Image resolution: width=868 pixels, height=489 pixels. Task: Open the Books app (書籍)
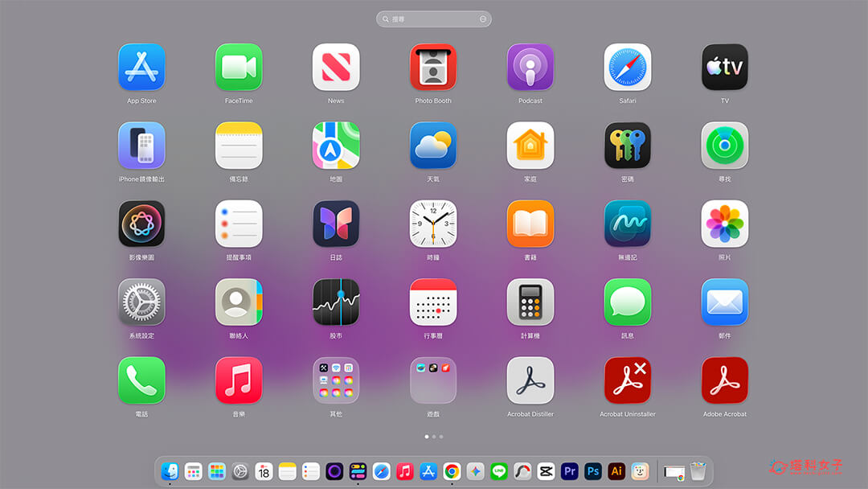click(x=530, y=224)
